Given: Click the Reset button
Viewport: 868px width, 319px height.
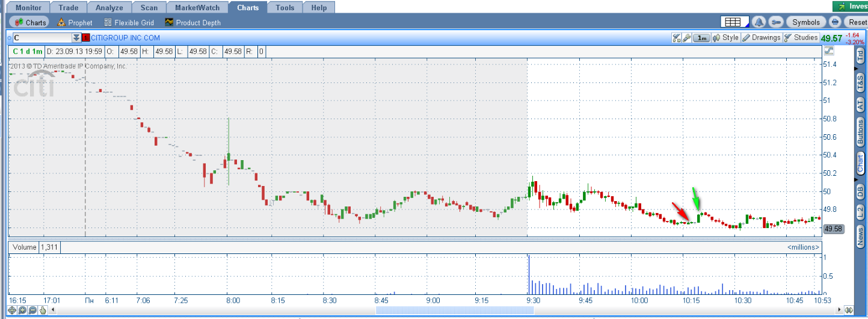Looking at the screenshot, I should pyautogui.click(x=855, y=22).
